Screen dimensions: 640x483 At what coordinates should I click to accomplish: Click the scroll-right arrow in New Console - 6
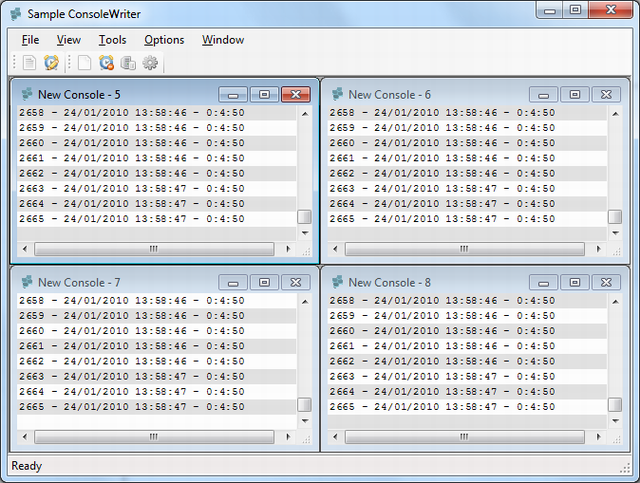[599, 249]
